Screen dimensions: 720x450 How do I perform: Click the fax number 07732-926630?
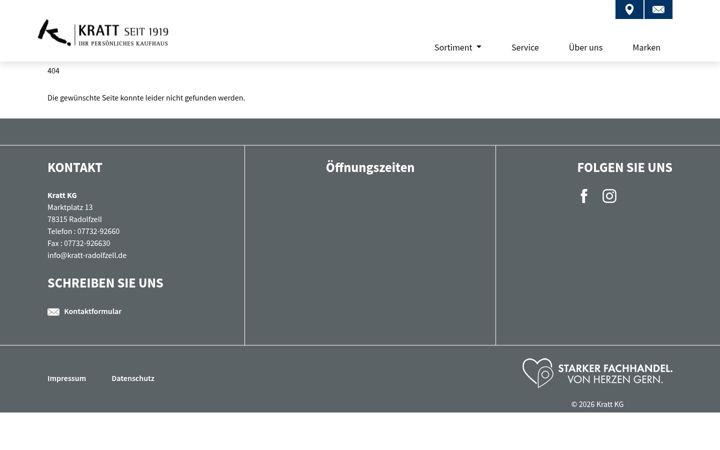[x=87, y=243]
